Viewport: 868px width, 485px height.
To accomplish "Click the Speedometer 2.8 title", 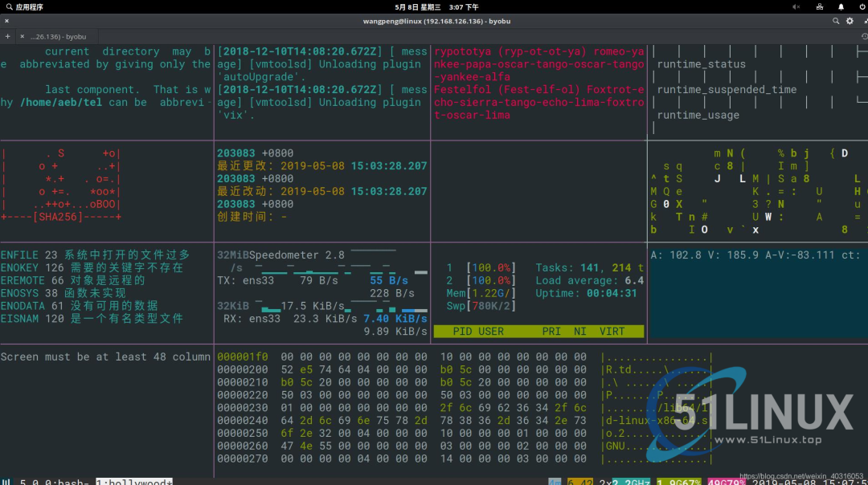I will point(297,255).
